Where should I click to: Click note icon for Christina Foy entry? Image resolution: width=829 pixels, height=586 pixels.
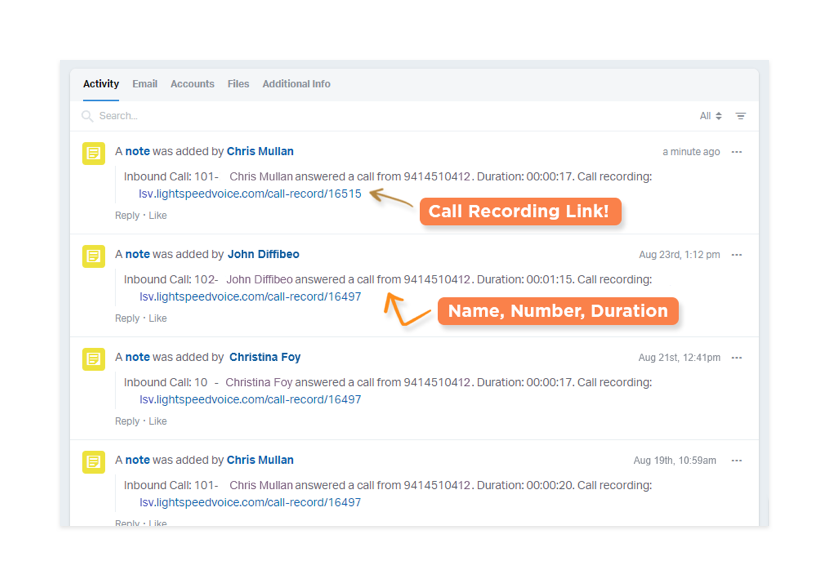[94, 359]
